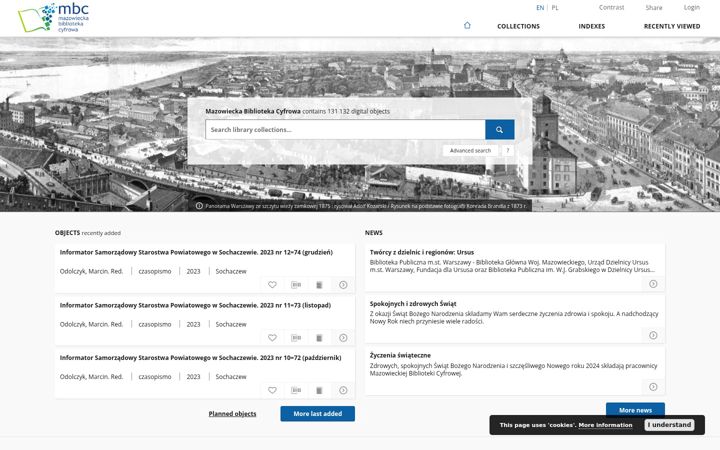Open the INDEXES menu
The width and height of the screenshot is (720, 450).
591,26
